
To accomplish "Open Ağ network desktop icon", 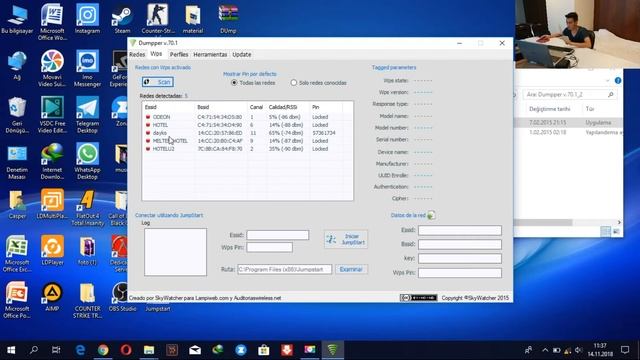I will click(x=17, y=65).
